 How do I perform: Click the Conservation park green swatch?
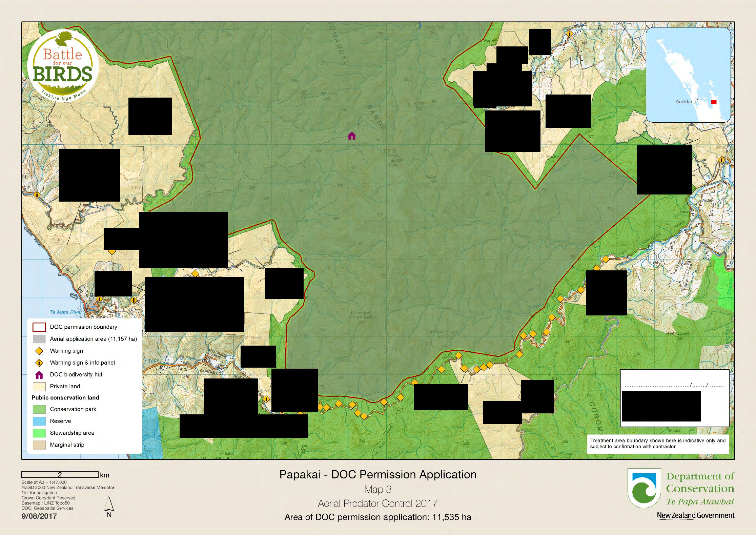[39, 409]
